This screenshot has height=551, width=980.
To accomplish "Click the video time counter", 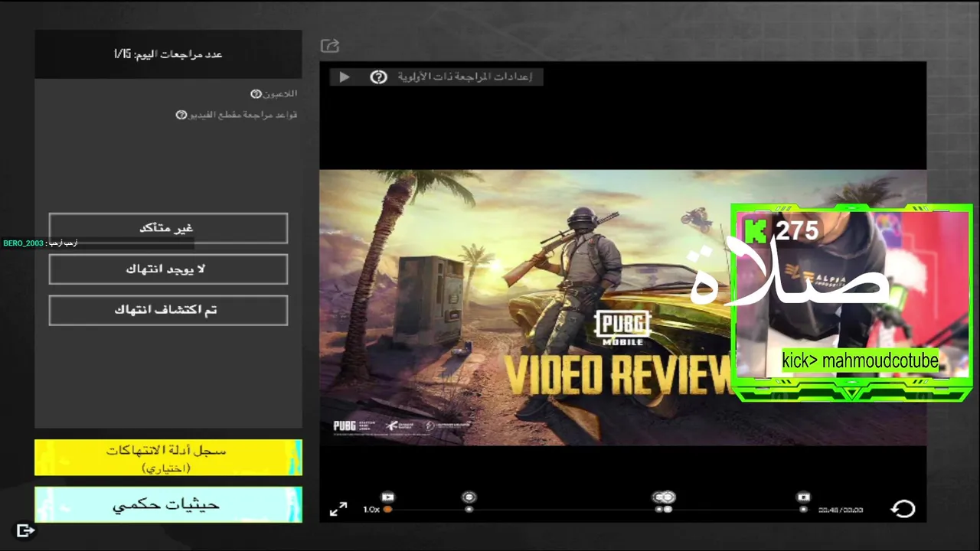I will (x=841, y=510).
